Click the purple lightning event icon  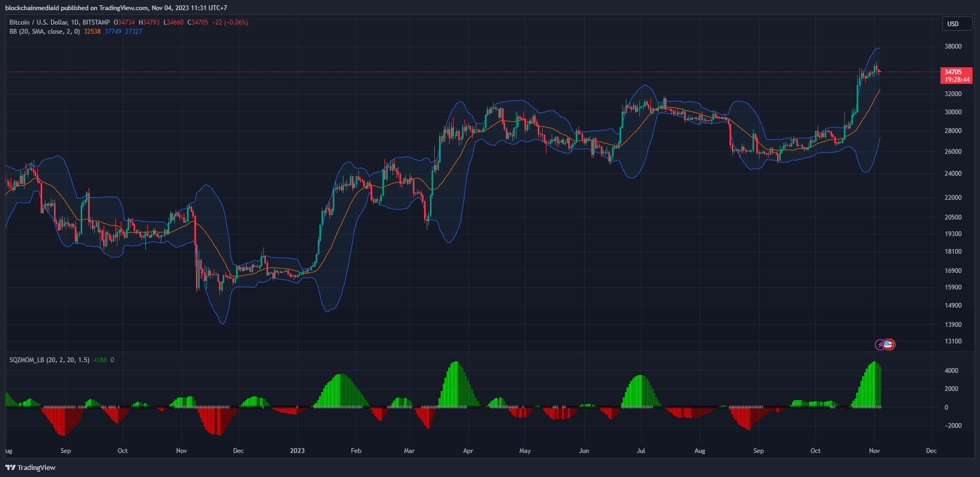tap(880, 345)
